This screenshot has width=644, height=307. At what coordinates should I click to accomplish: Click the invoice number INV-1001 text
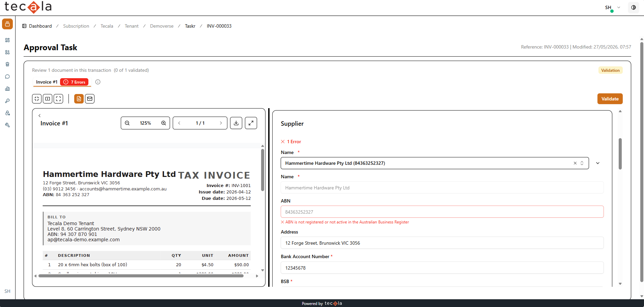241,185
